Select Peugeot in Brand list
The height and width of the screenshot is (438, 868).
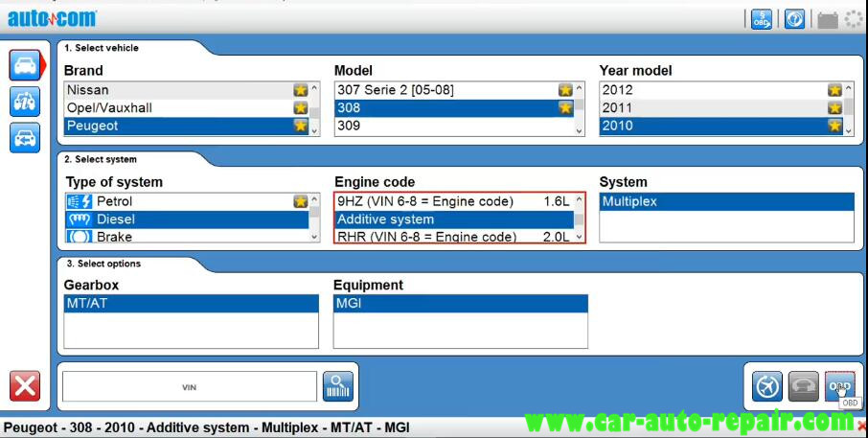(x=187, y=126)
